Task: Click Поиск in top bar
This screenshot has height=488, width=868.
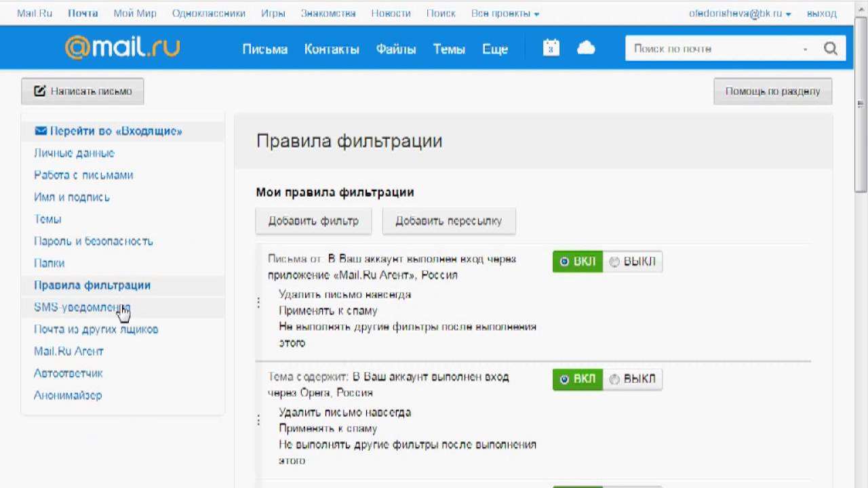Action: pos(441,14)
